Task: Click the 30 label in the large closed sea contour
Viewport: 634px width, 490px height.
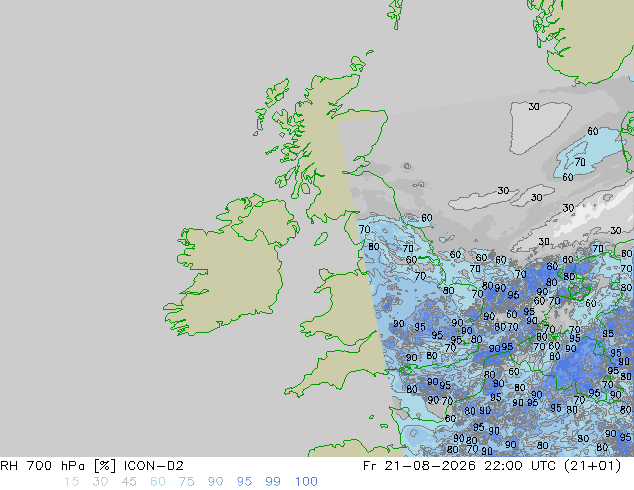Action: pyautogui.click(x=534, y=107)
